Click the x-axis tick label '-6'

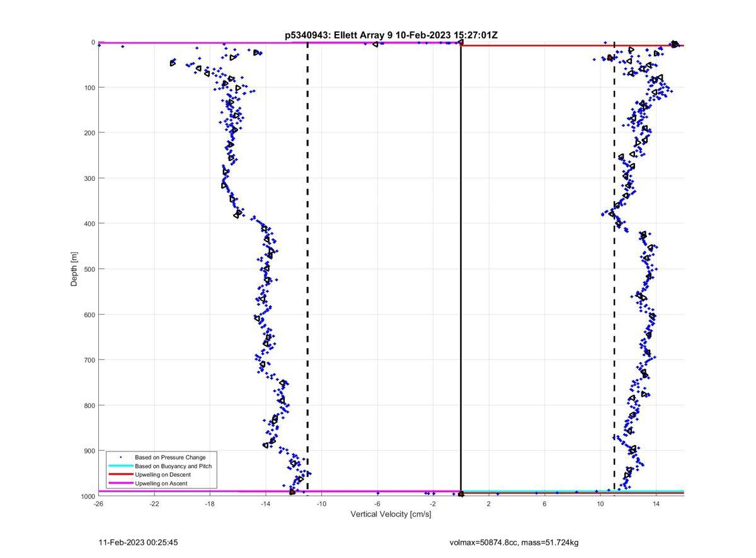[377, 504]
